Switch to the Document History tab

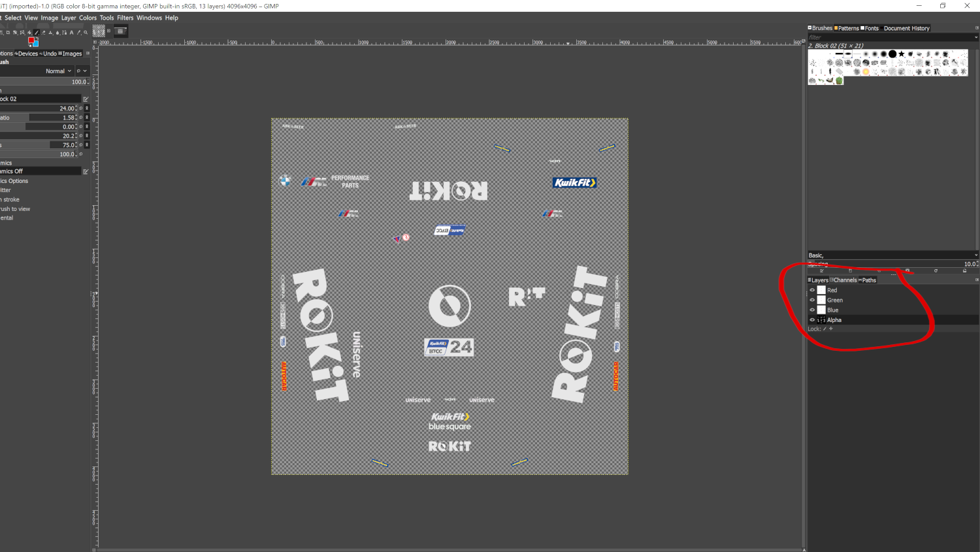click(x=906, y=28)
